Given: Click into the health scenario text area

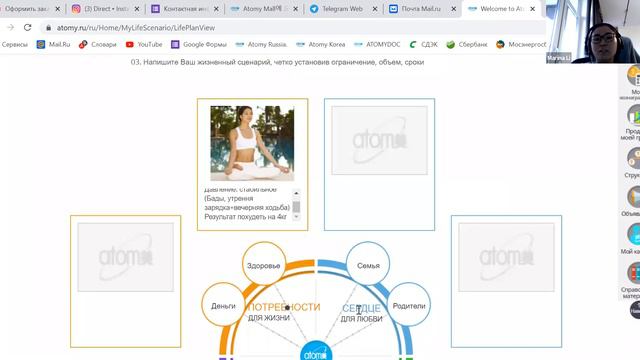Looking at the screenshot, I should click(248, 204).
